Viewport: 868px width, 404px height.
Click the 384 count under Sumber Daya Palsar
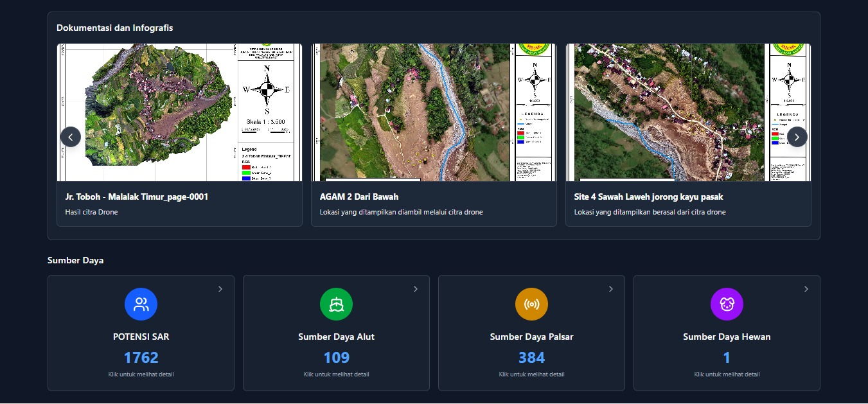click(531, 358)
